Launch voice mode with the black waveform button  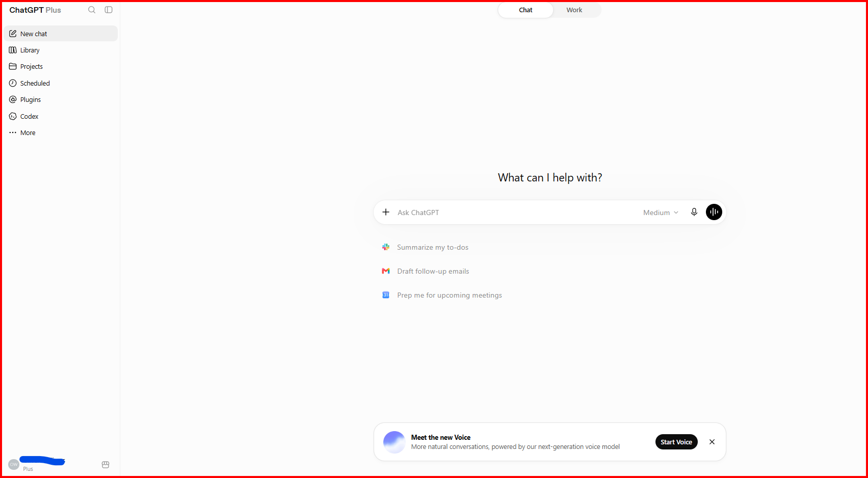714,212
